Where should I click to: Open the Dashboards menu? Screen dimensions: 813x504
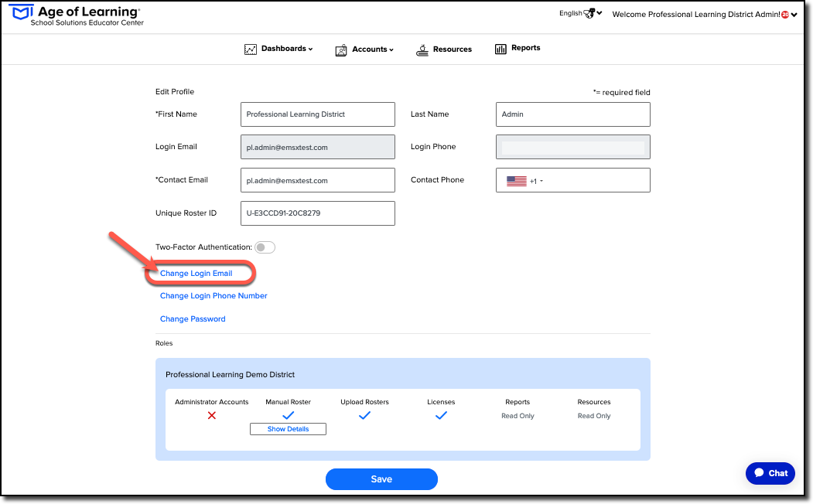pos(278,49)
